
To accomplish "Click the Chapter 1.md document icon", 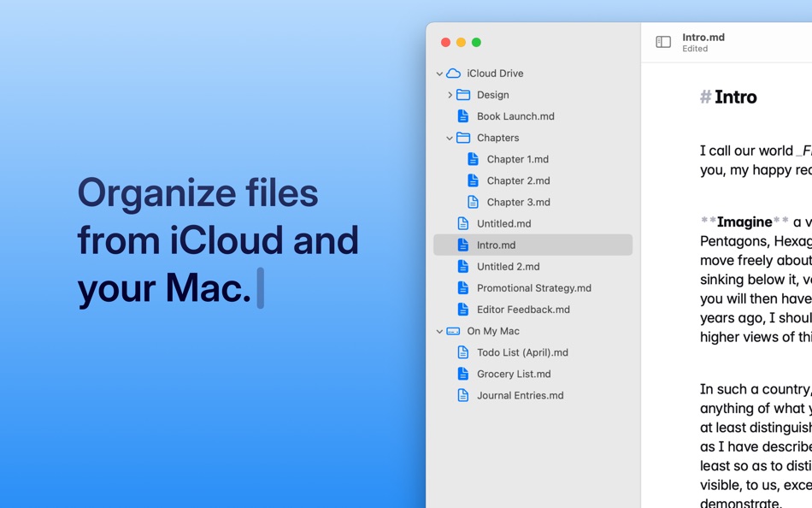I will tap(473, 159).
